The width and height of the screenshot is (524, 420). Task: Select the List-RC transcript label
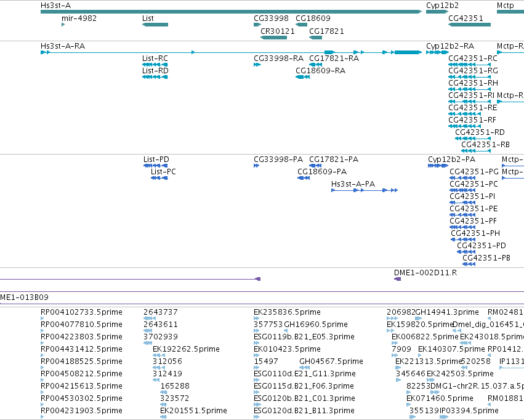tap(155, 59)
